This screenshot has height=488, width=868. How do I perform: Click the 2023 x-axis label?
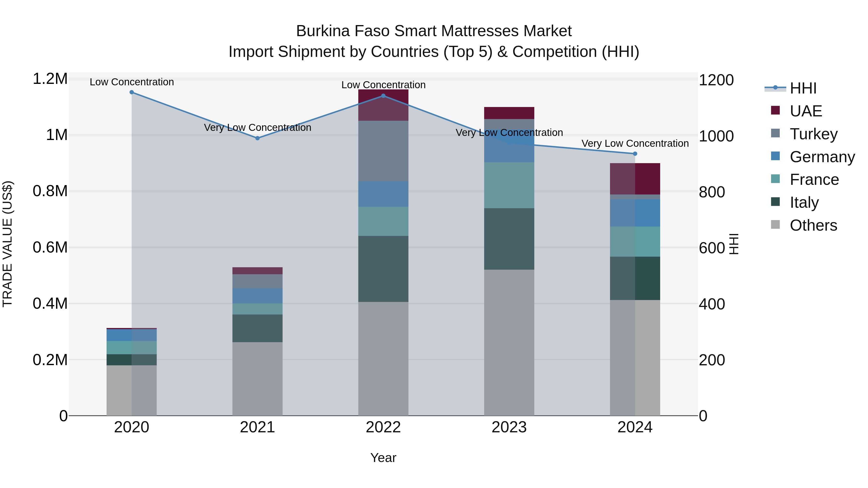(x=509, y=427)
